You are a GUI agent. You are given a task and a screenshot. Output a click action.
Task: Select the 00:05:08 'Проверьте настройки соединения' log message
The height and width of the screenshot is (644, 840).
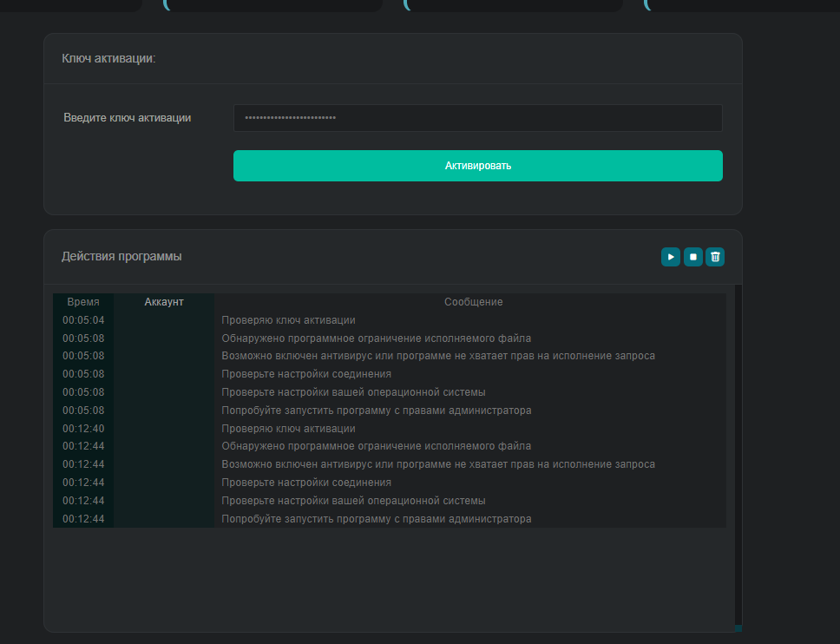(x=305, y=374)
